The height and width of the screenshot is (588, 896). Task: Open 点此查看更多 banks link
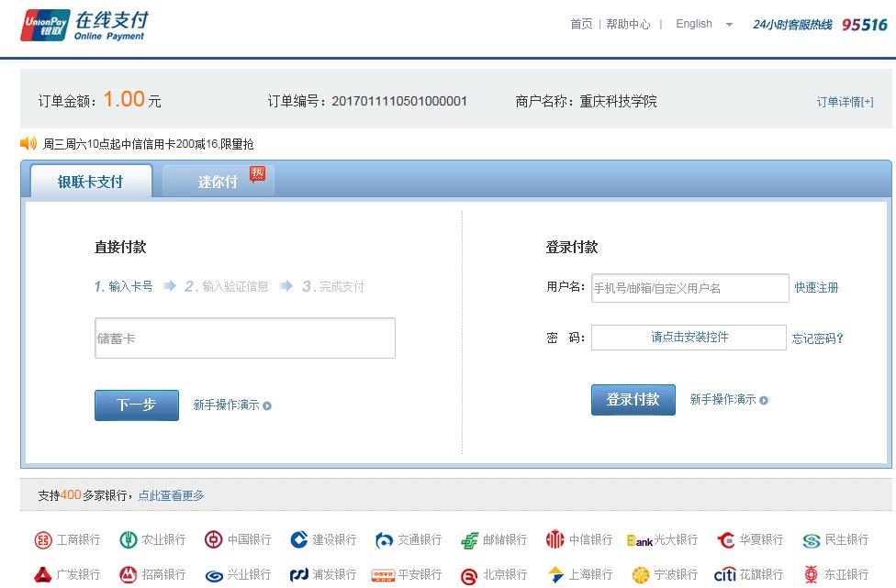[171, 495]
